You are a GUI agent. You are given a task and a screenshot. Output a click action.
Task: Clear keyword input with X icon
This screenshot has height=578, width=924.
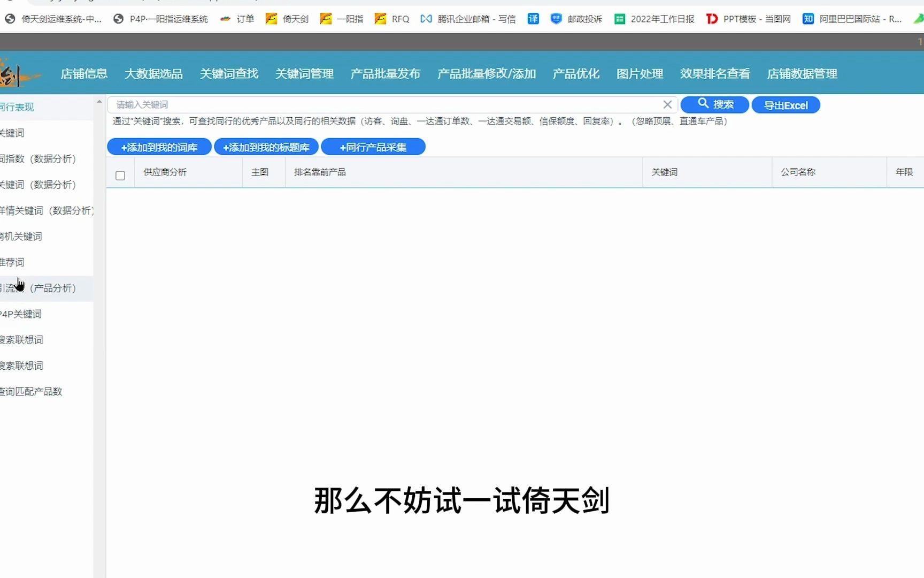tap(667, 104)
